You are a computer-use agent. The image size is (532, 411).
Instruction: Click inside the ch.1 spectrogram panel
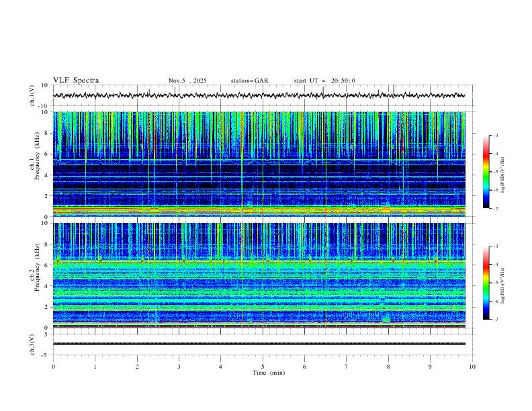[x=259, y=164]
